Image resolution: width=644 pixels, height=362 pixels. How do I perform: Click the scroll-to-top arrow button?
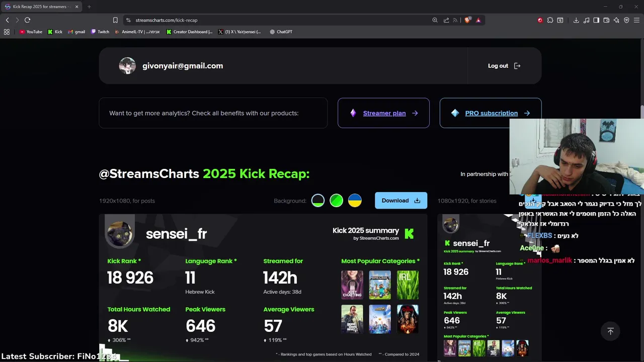[x=610, y=331]
